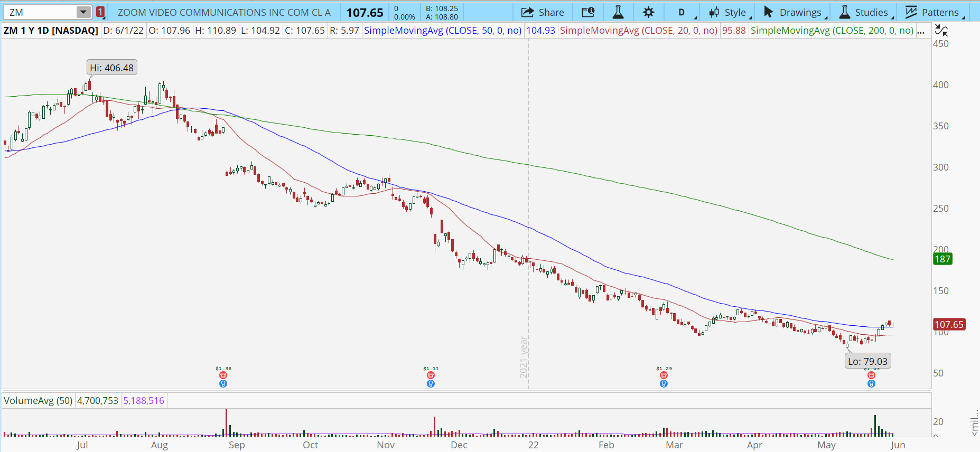Expand the ZM symbol dropdown arrow
This screenshot has width=980, height=452.
click(x=83, y=12)
